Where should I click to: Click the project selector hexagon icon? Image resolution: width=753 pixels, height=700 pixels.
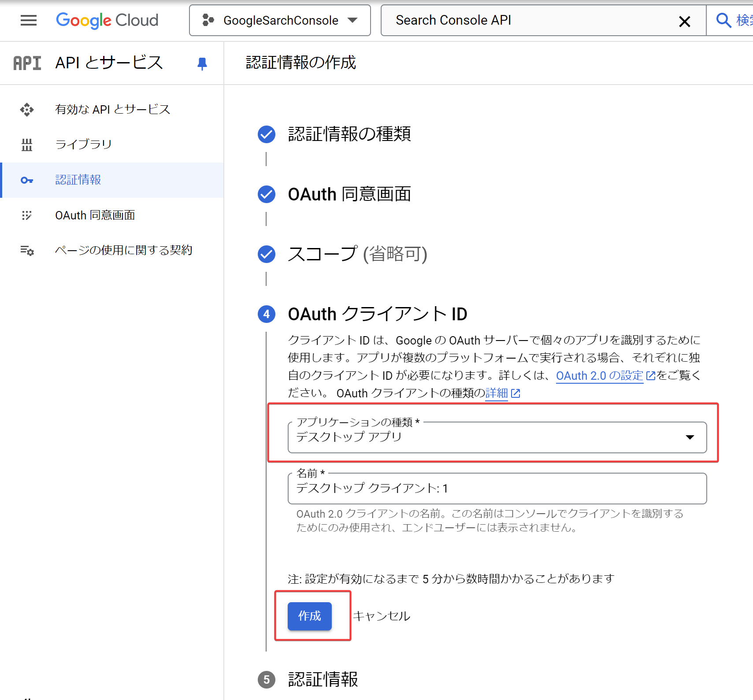click(x=208, y=20)
